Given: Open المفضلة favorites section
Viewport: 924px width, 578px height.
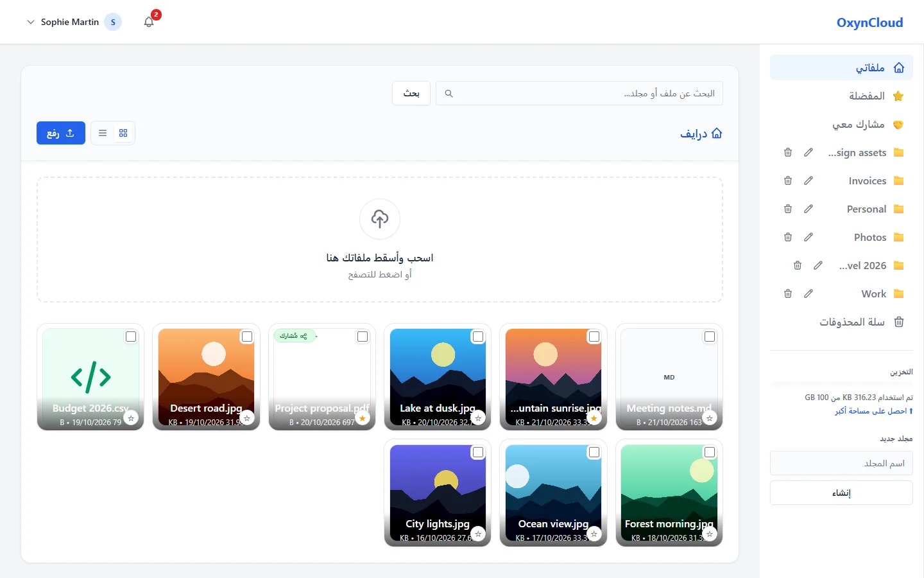Looking at the screenshot, I should pos(841,96).
